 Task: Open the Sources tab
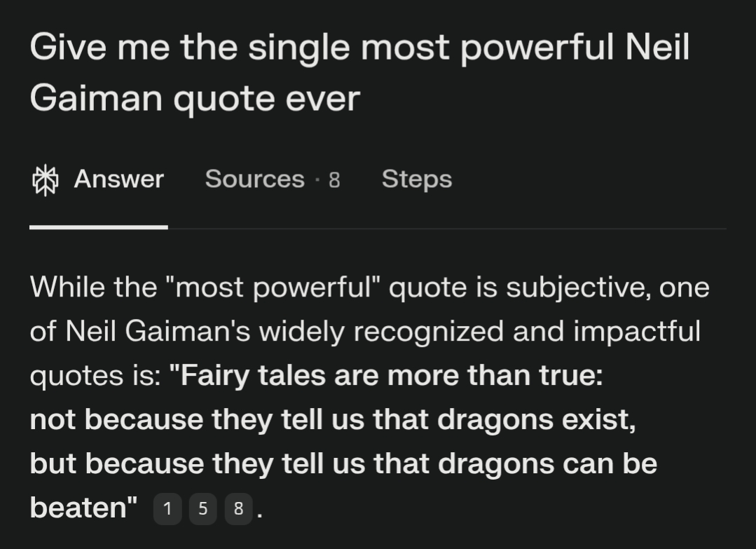[x=273, y=179]
